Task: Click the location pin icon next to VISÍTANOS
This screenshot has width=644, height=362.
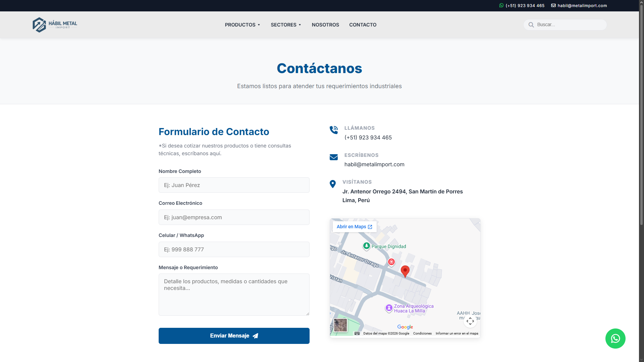Action: 332,184
